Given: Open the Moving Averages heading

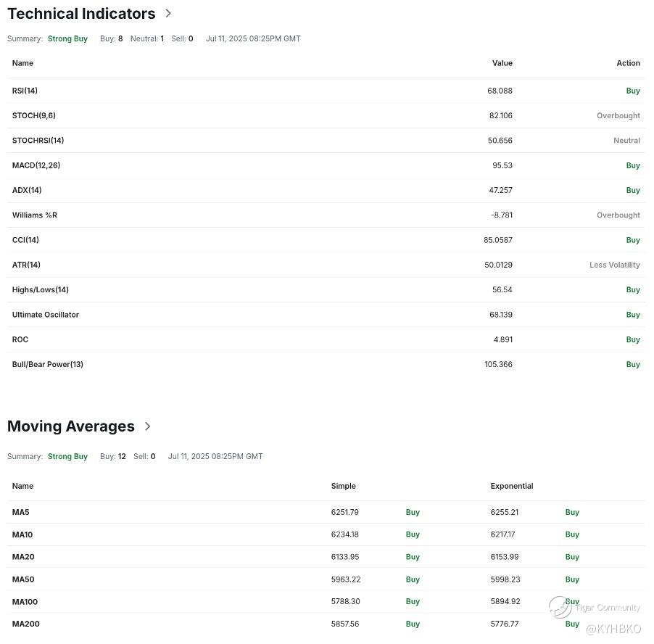Looking at the screenshot, I should coord(71,426).
